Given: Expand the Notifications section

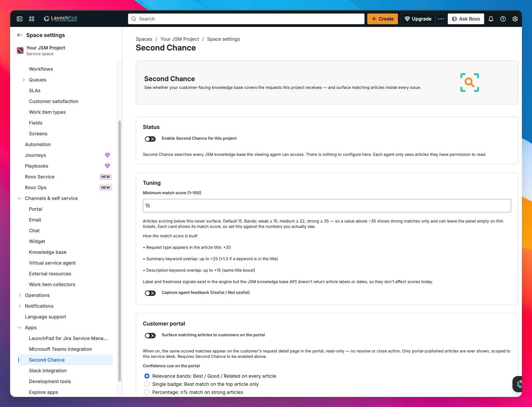Looking at the screenshot, I should (20, 306).
